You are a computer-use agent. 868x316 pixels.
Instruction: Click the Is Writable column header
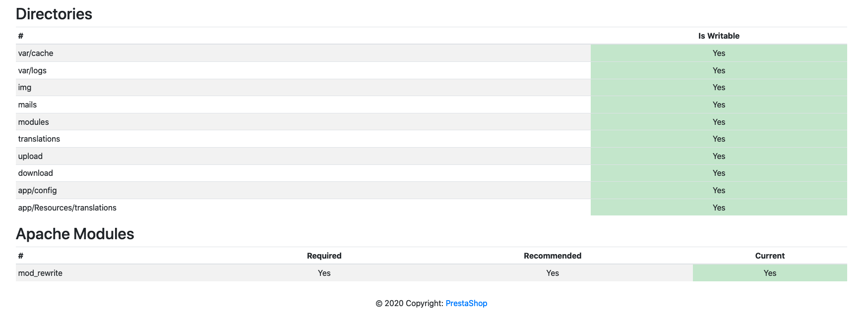[718, 36]
